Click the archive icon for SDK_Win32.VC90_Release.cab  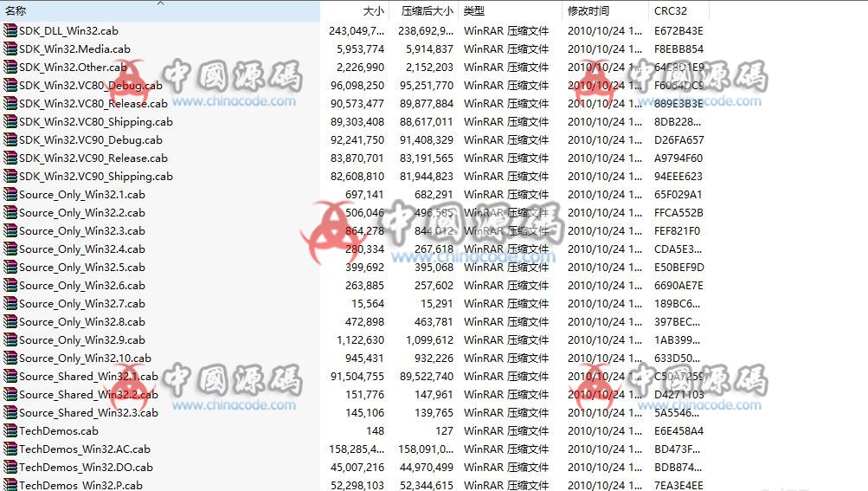10,158
